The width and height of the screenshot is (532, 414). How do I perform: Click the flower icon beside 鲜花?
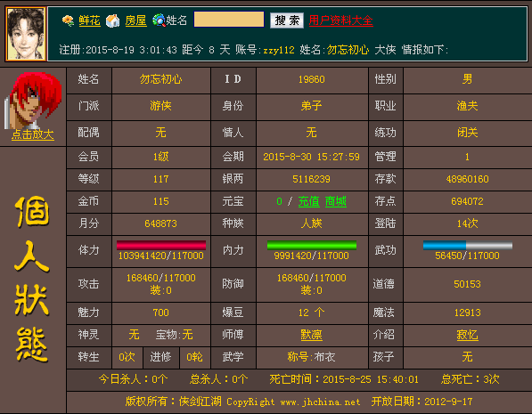(69, 20)
